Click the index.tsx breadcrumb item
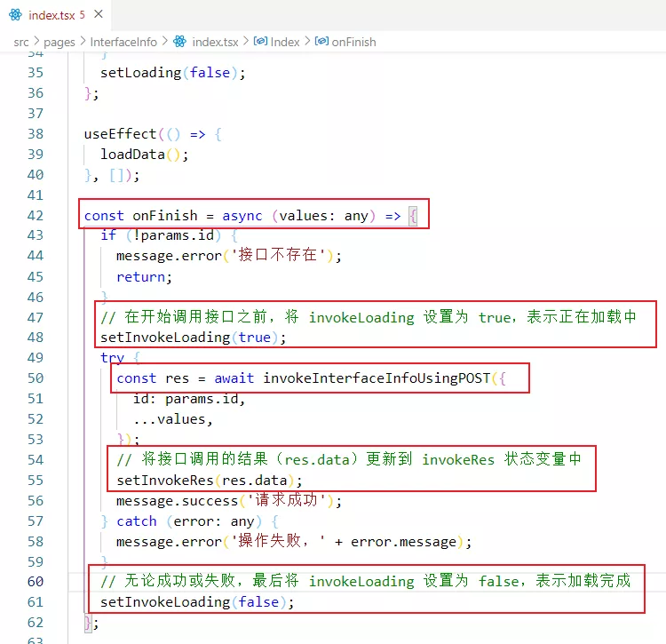Screen dimensions: 666x644 click(x=215, y=42)
